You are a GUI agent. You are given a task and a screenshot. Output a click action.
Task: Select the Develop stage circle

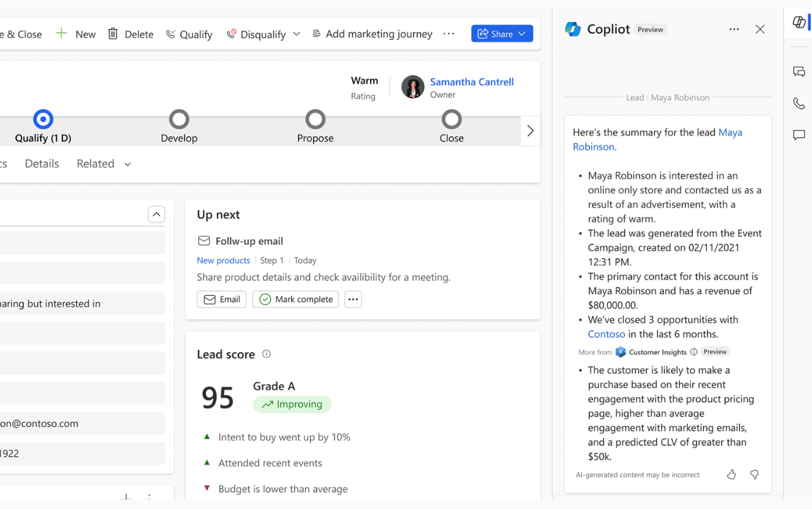pyautogui.click(x=179, y=119)
